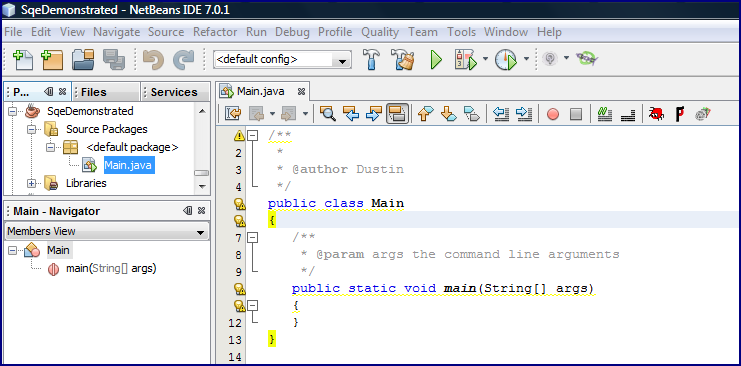Click the Redo arrow icon
The image size is (741, 366).
click(x=183, y=60)
